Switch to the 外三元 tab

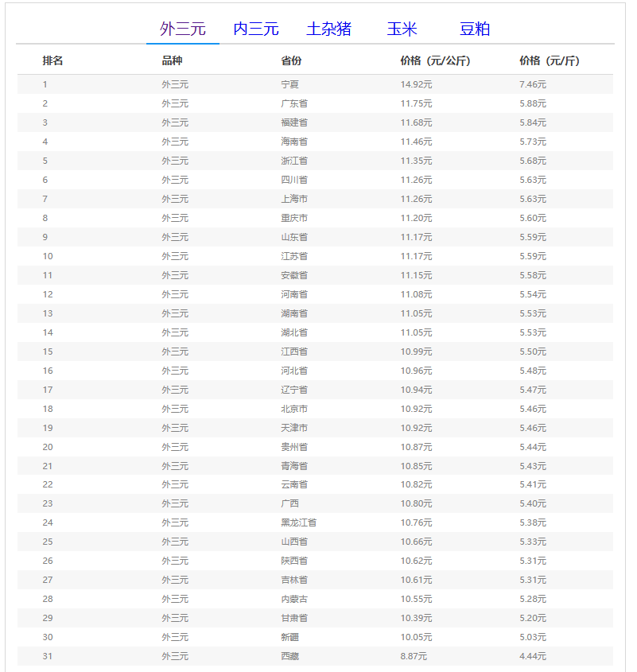182,29
